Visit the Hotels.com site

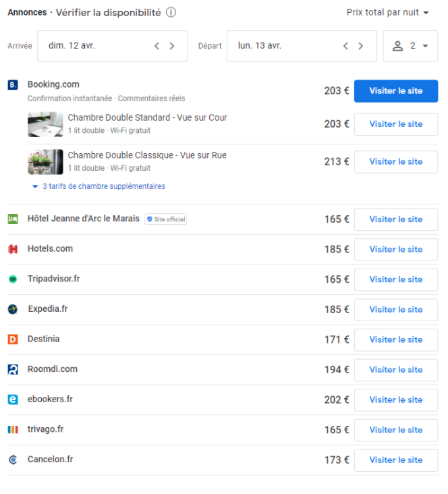tap(396, 250)
